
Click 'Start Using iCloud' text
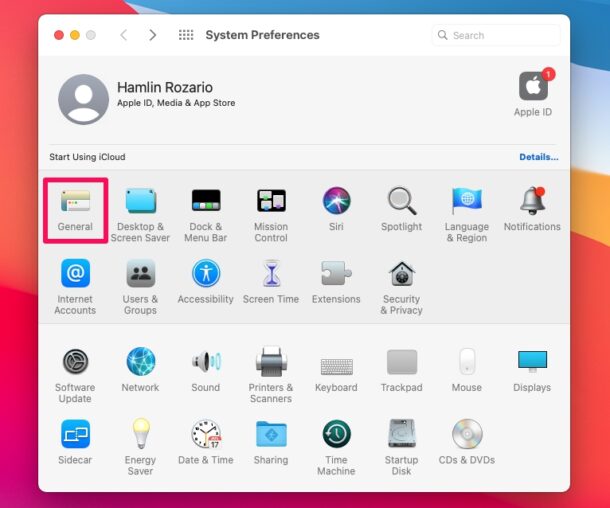point(87,157)
